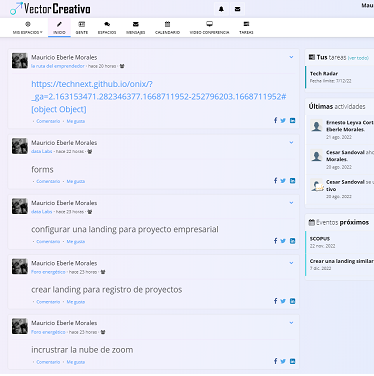Open 'data Labs' space link on forms post
The width and height of the screenshot is (374, 376).
click(42, 151)
